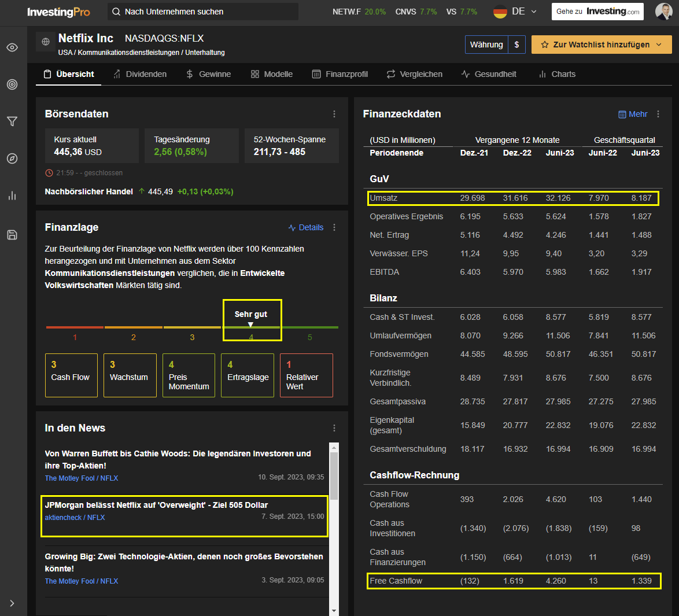Image resolution: width=679 pixels, height=616 pixels.
Task: Click the clock icon next to 21:59
Action: tap(49, 173)
